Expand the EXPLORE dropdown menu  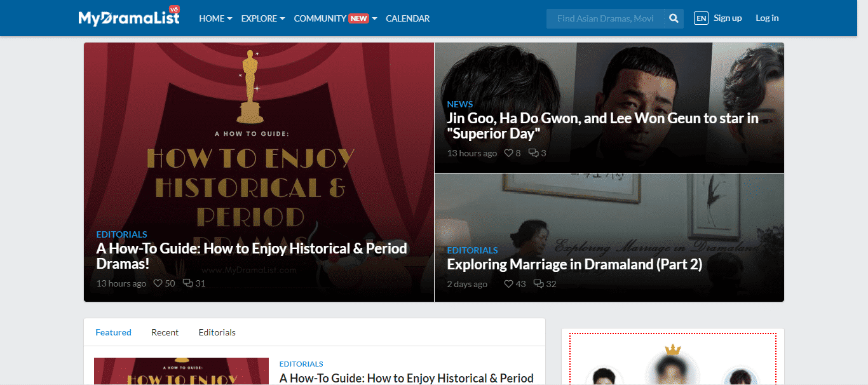(263, 18)
